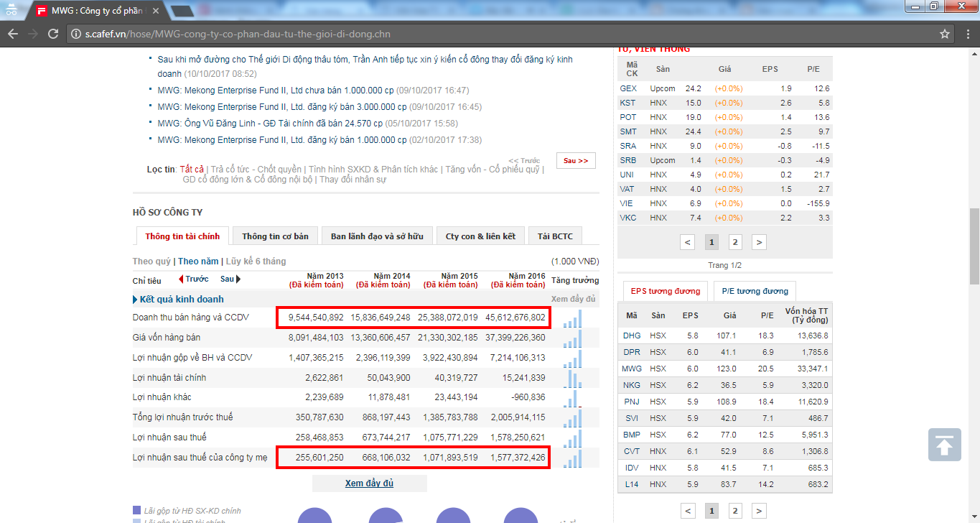The image size is (980, 523).
Task: Click the Sau >> news button
Action: click(576, 161)
